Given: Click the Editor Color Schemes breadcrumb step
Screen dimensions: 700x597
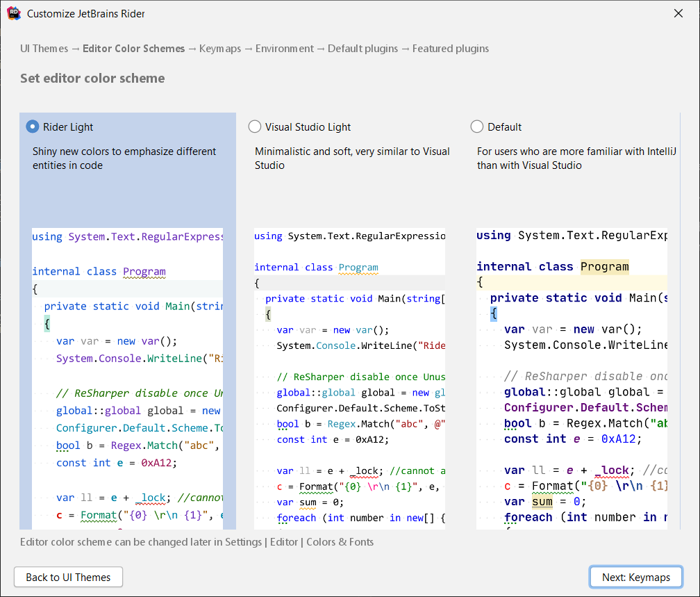Looking at the screenshot, I should [133, 49].
